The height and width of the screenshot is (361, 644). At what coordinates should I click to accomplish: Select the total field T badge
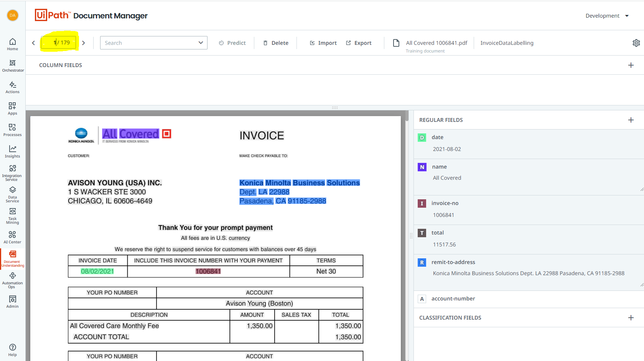(x=422, y=233)
